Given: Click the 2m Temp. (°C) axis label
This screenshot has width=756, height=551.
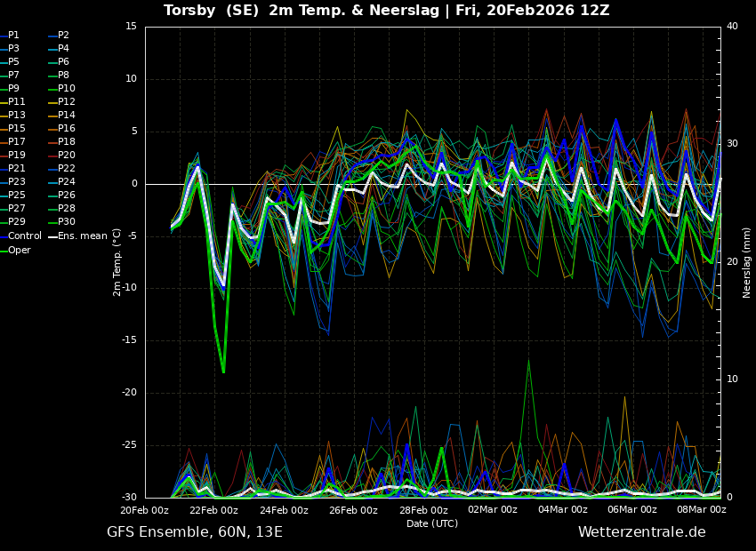Looking at the screenshot, I should [117, 262].
